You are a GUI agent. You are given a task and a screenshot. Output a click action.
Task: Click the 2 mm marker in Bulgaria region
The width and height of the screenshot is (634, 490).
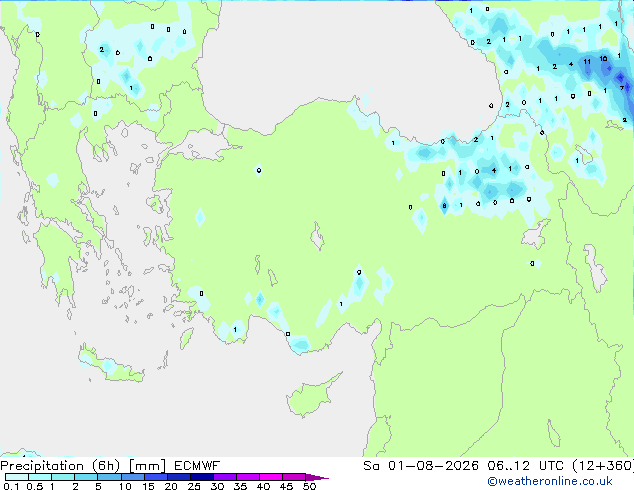point(101,50)
